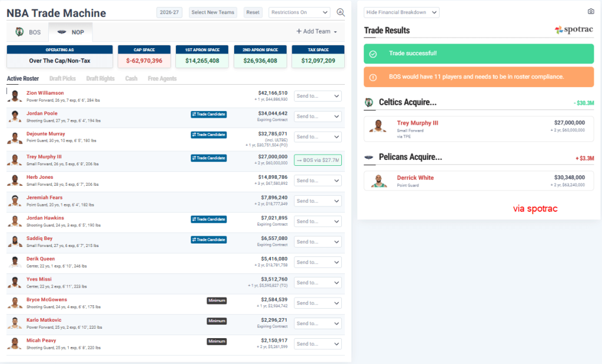Click Minimum badge for Bryce McGowens
602x364 pixels.
coord(217,300)
